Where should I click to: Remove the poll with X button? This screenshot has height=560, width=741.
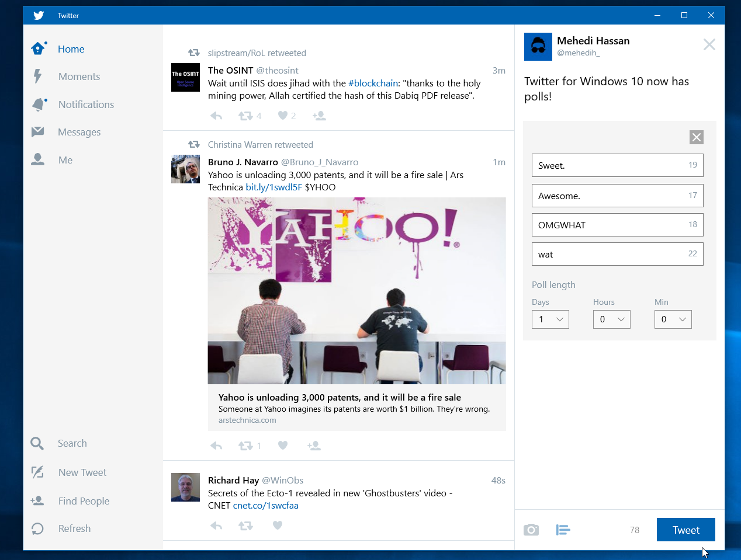coord(697,137)
